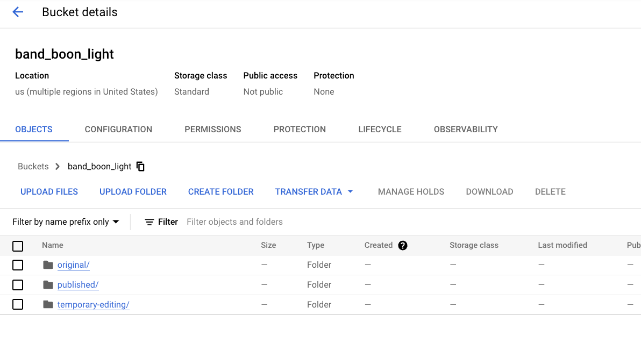Open the Transfer data dropdown
This screenshot has height=364, width=641.
pos(314,191)
